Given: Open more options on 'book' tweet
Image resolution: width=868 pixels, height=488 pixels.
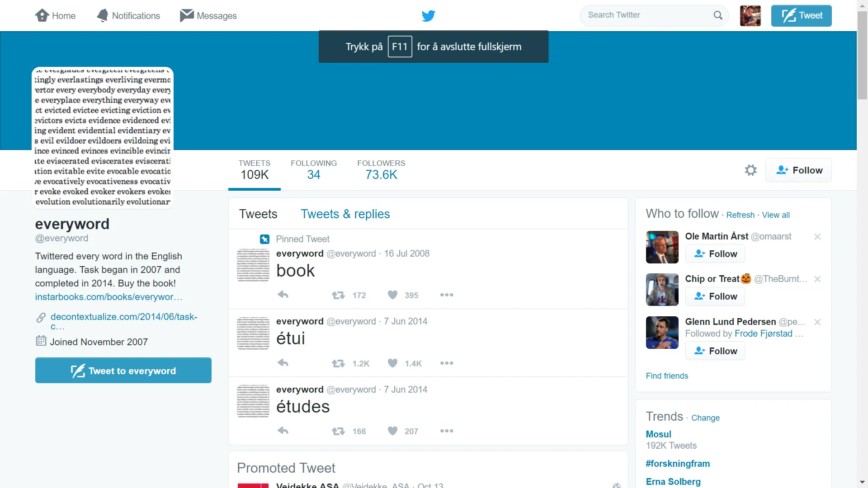Looking at the screenshot, I should point(446,295).
